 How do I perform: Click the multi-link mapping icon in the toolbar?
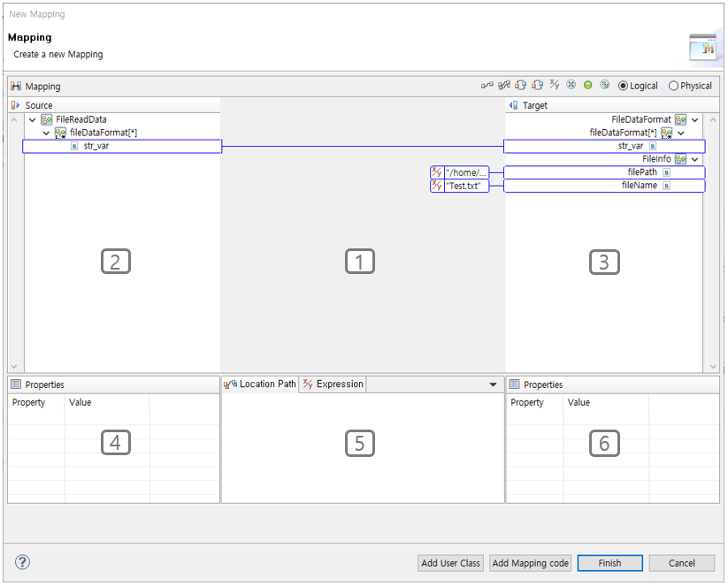[x=503, y=85]
